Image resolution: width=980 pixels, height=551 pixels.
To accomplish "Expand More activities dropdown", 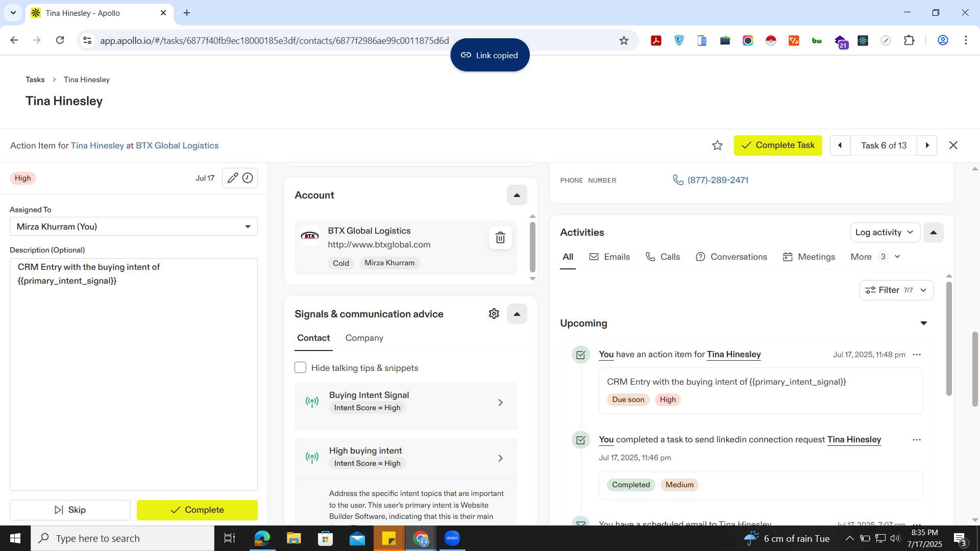I will point(875,257).
